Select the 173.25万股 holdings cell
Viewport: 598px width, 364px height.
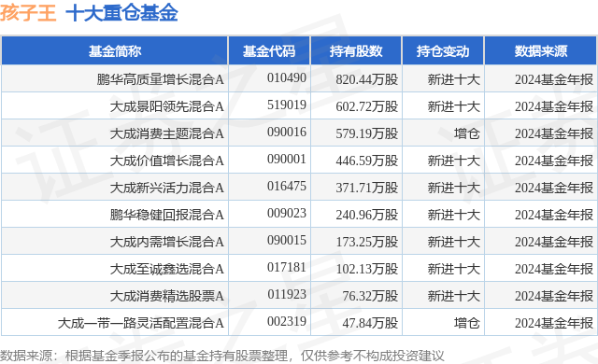coord(367,242)
